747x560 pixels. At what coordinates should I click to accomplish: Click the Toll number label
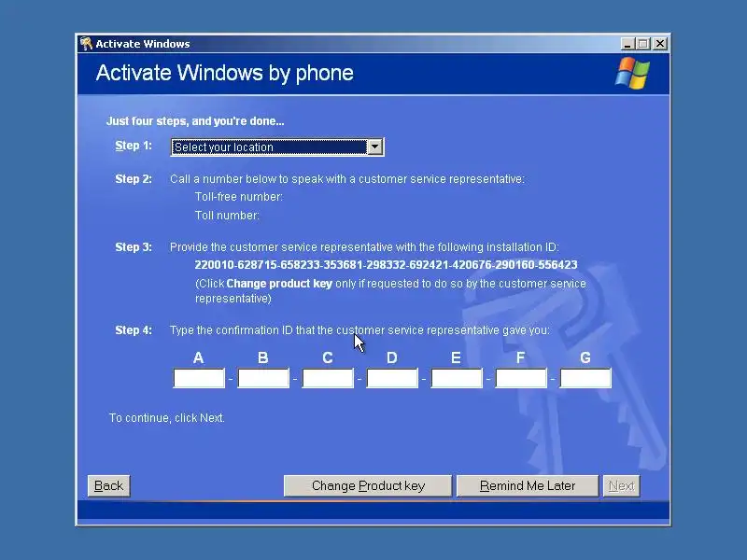coord(227,216)
